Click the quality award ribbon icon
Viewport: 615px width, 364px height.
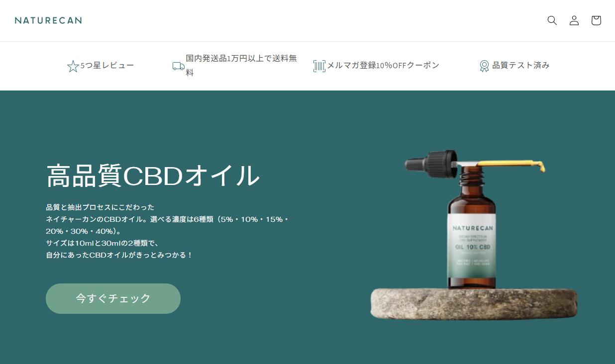(484, 66)
